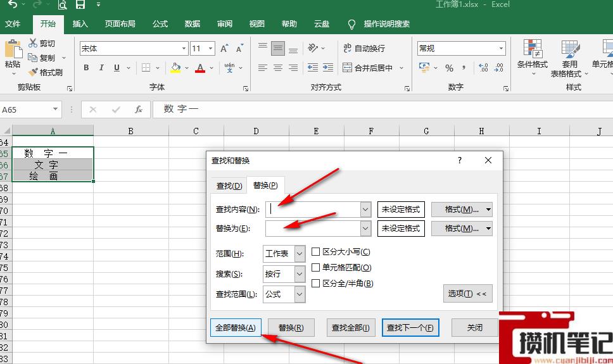Click the Paste clipboard icon
613x364 pixels.
click(x=13, y=49)
